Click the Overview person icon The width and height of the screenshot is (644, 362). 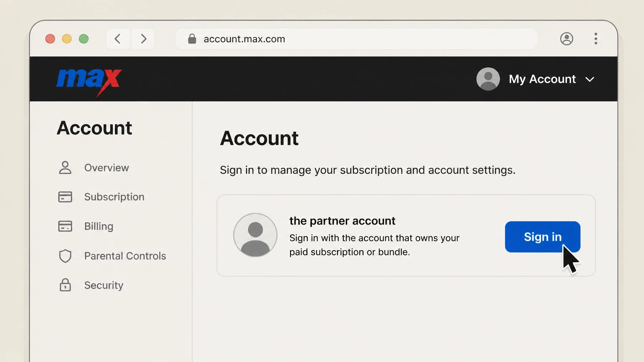65,168
